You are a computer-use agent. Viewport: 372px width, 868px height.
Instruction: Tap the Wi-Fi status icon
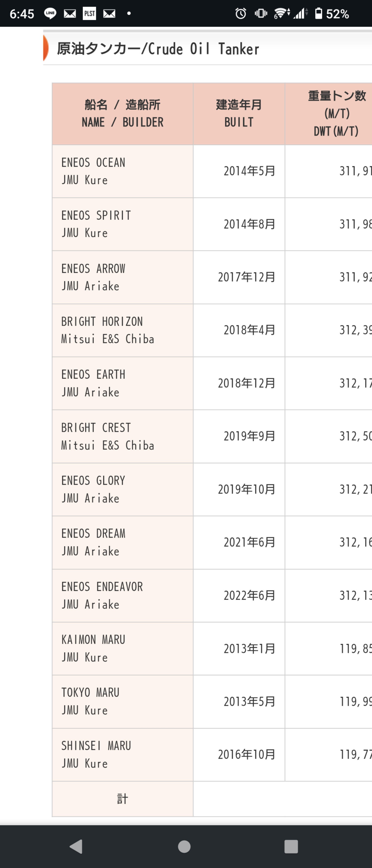click(281, 14)
